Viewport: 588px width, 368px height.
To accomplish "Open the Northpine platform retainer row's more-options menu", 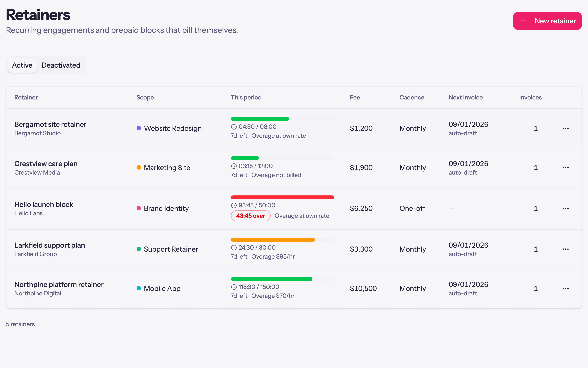I will [565, 288].
